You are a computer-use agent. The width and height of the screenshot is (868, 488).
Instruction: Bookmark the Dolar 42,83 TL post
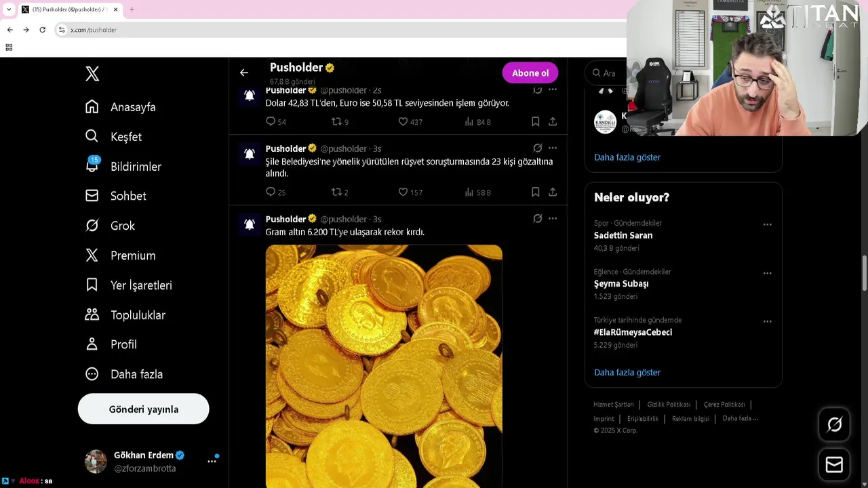[x=535, y=122]
